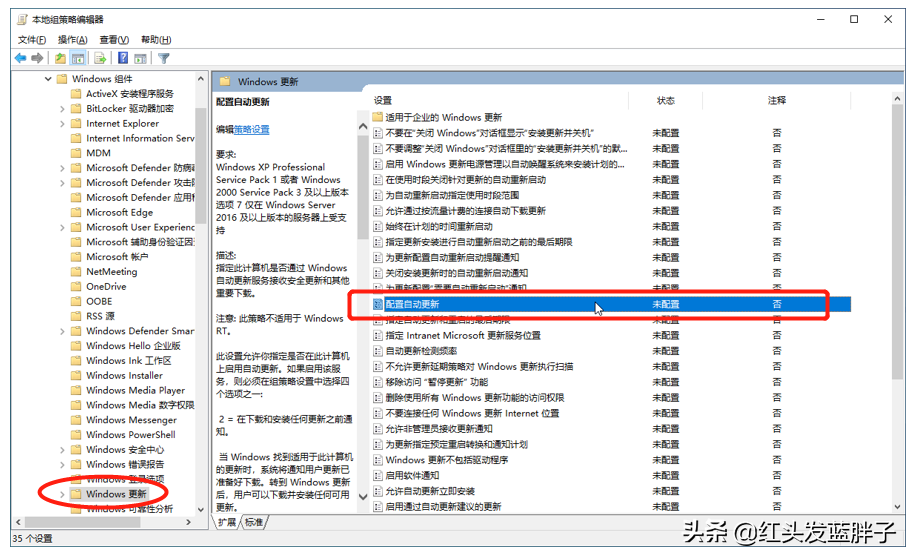Expand the Windows 安全中心 node
The image size is (912, 560).
click(x=62, y=450)
